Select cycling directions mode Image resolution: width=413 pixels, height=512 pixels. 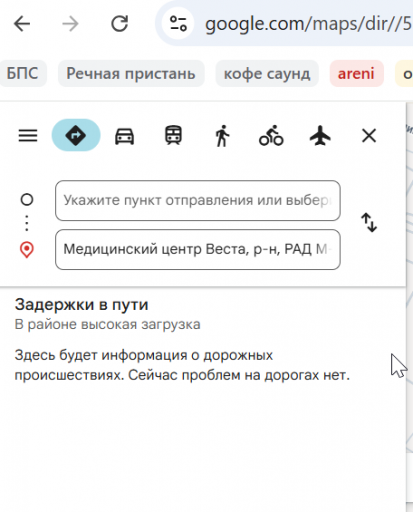(271, 136)
